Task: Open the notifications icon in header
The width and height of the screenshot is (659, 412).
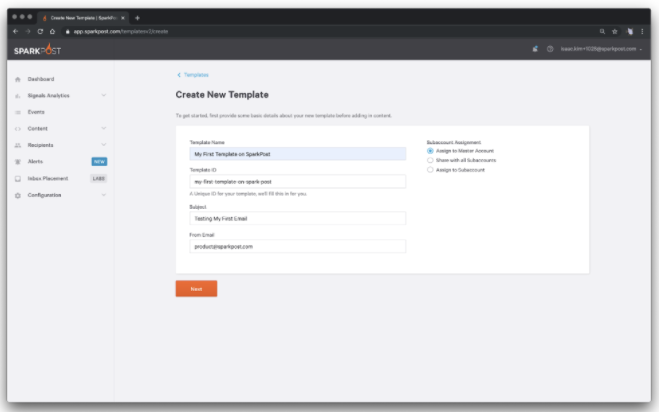Action: 535,49
